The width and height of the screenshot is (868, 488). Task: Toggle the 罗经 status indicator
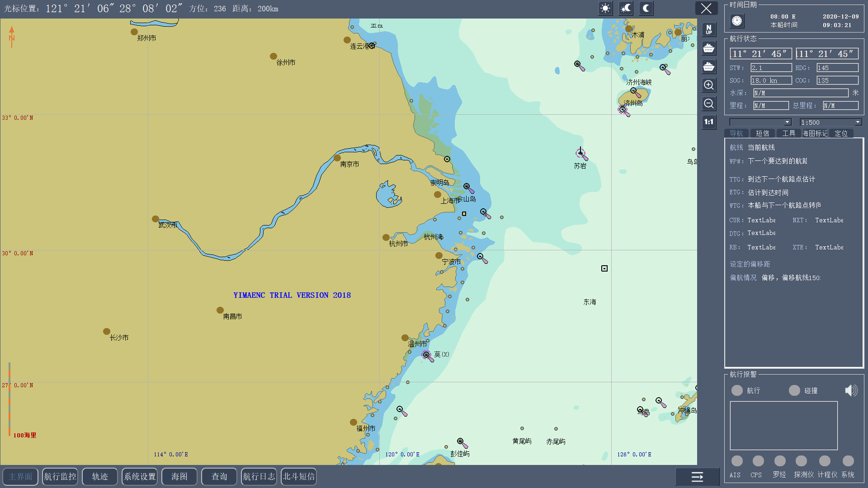(x=780, y=461)
